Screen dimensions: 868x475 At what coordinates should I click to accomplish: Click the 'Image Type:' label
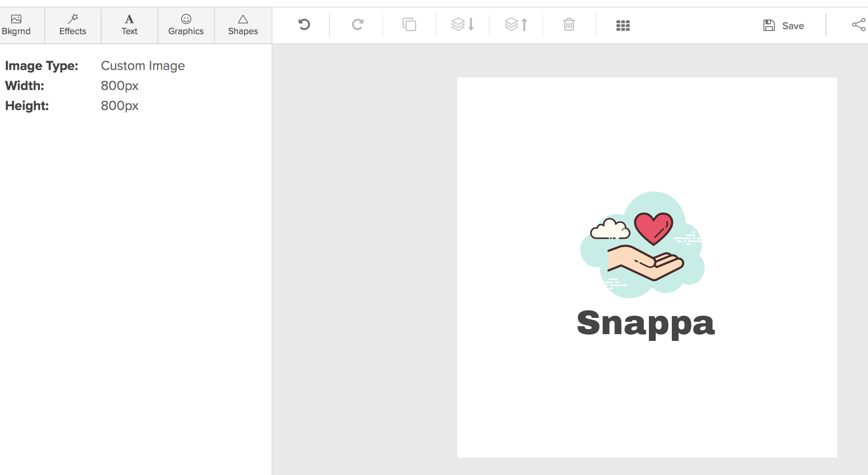42,66
